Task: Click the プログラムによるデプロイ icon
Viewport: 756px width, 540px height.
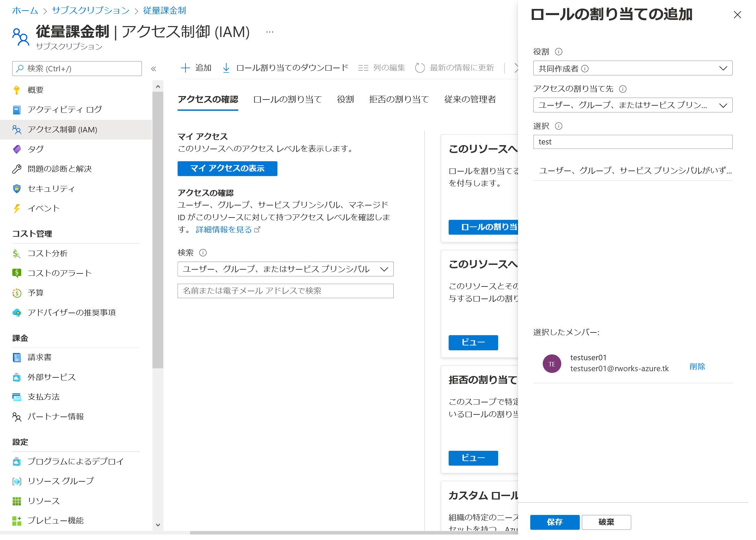Action: [16, 462]
